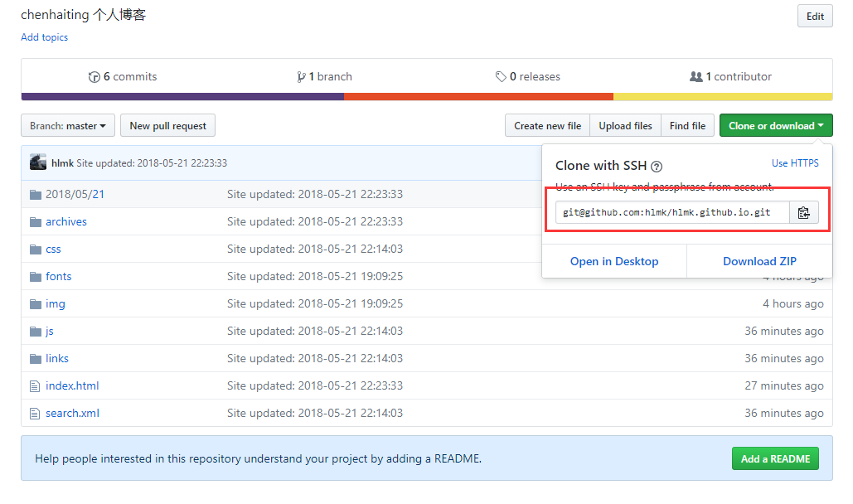The height and width of the screenshot is (504, 853).
Task: Click the Download ZIP link
Action: coord(759,261)
